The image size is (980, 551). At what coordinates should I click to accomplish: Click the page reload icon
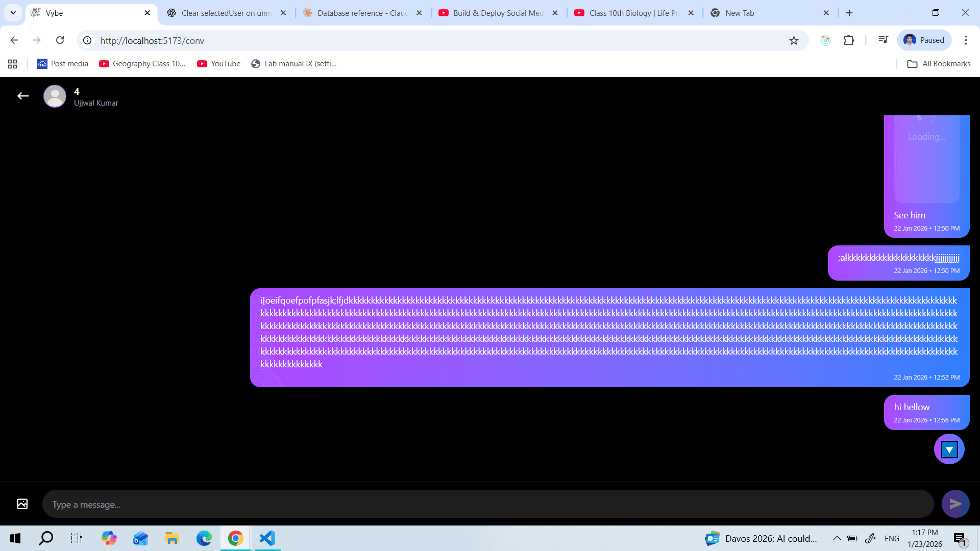[60, 40]
